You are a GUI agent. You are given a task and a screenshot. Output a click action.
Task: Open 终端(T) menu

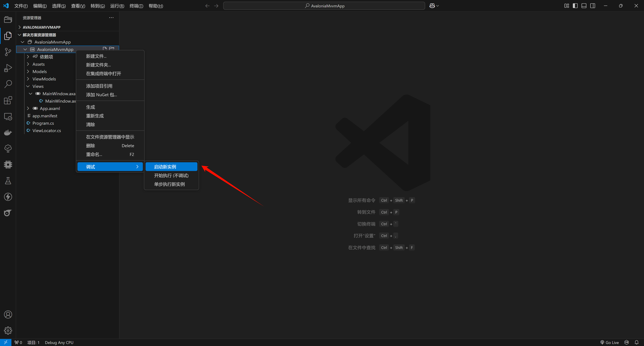pyautogui.click(x=136, y=6)
